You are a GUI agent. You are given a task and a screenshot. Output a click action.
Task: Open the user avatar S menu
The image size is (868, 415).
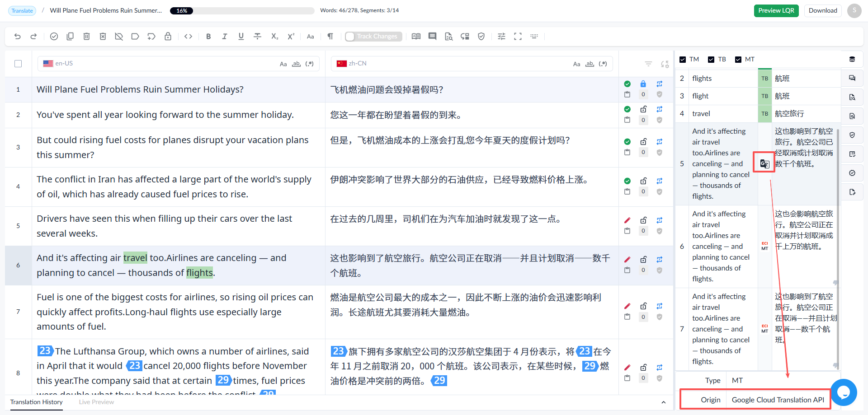pos(854,11)
